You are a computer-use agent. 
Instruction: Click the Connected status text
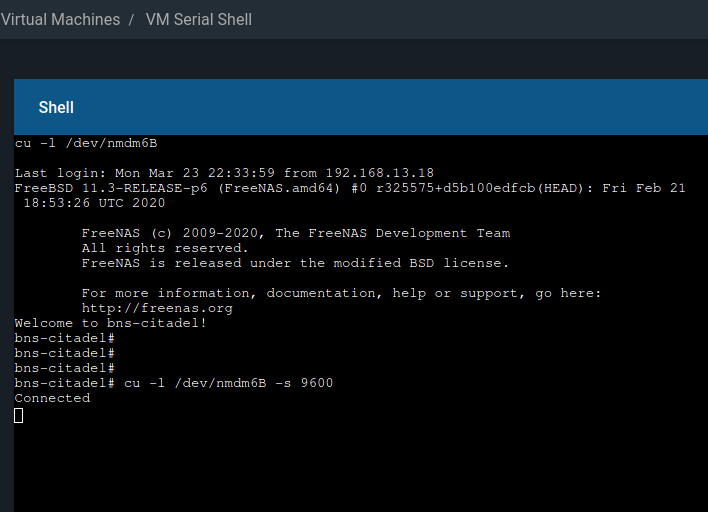pyautogui.click(x=52, y=398)
